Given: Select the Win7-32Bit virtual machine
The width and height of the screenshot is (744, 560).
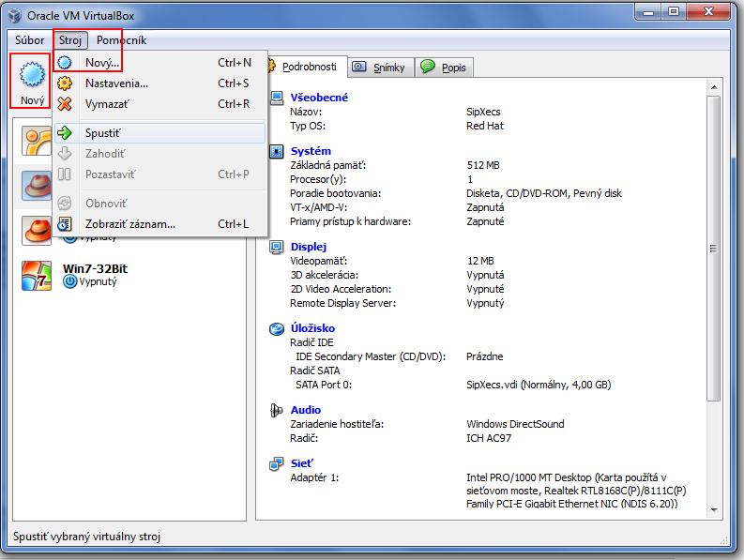Looking at the screenshot, I should coord(129,276).
